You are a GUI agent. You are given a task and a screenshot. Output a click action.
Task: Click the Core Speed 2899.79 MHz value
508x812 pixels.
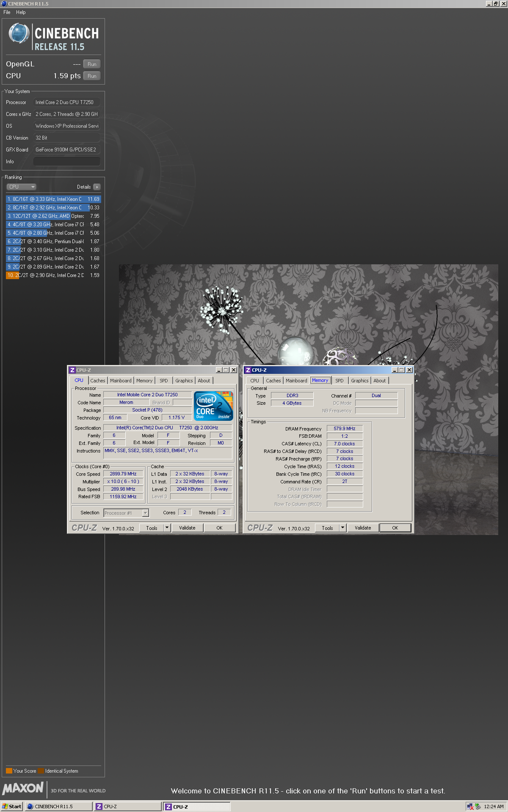point(123,474)
